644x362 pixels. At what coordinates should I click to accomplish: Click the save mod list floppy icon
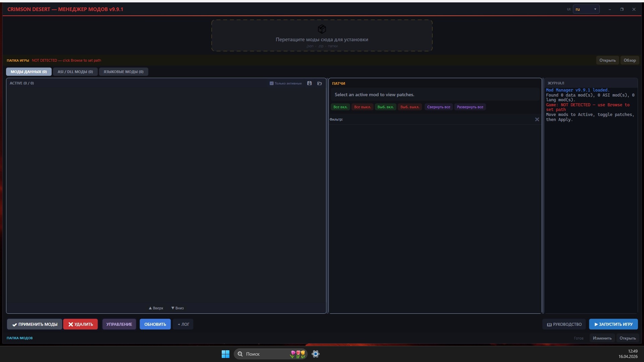point(309,83)
